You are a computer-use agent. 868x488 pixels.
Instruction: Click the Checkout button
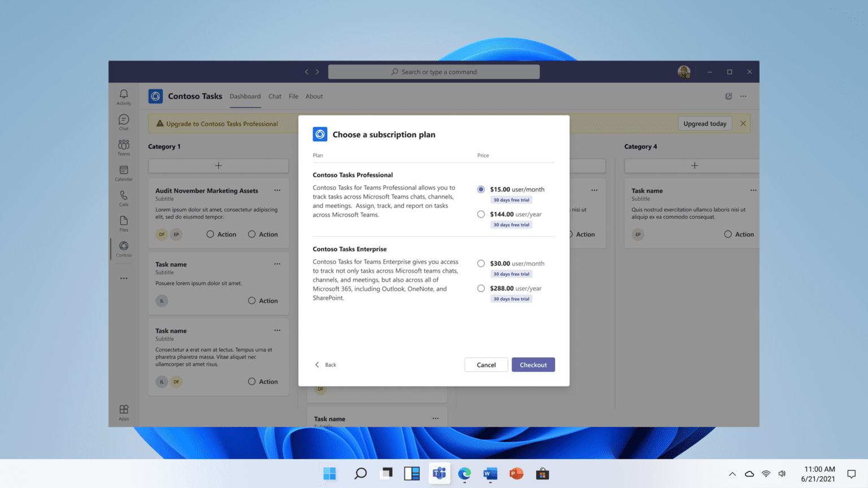pyautogui.click(x=533, y=364)
